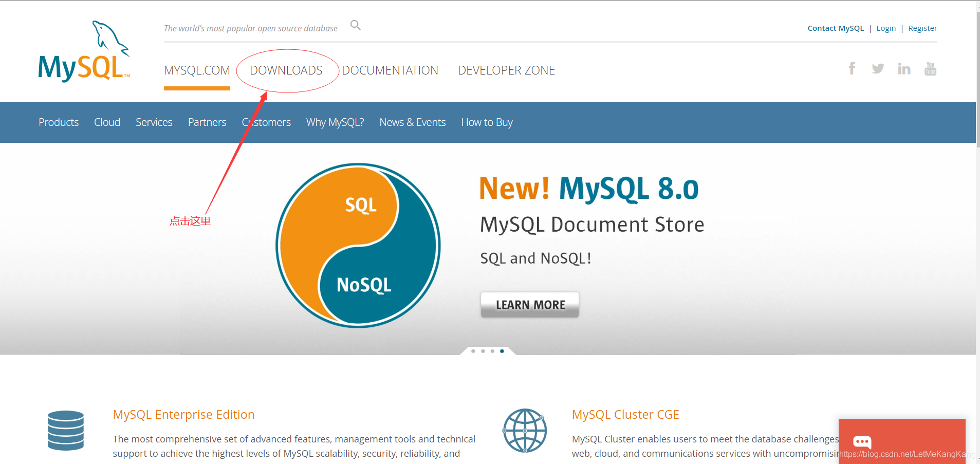980x464 pixels.
Task: Open the DOCUMENTATION tab
Action: click(390, 70)
